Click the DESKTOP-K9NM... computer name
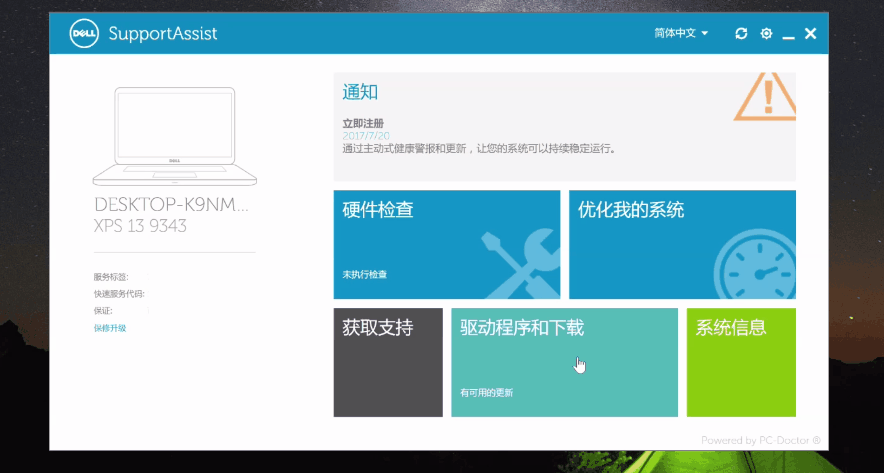 pyautogui.click(x=171, y=205)
